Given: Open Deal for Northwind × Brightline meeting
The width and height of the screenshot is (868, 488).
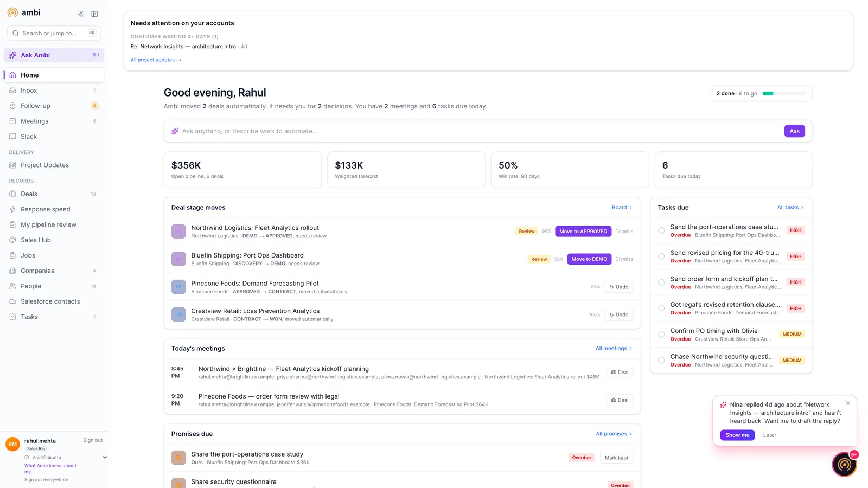Looking at the screenshot, I should click(620, 373).
